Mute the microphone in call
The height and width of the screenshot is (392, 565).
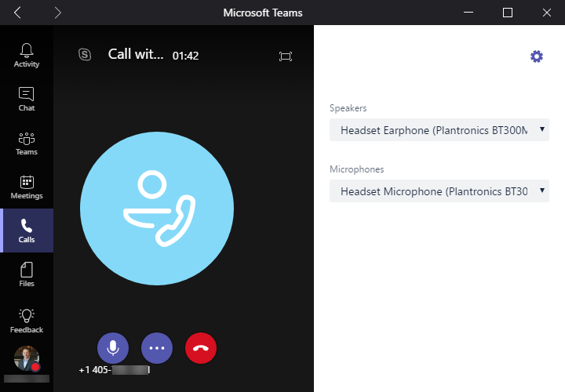point(113,348)
